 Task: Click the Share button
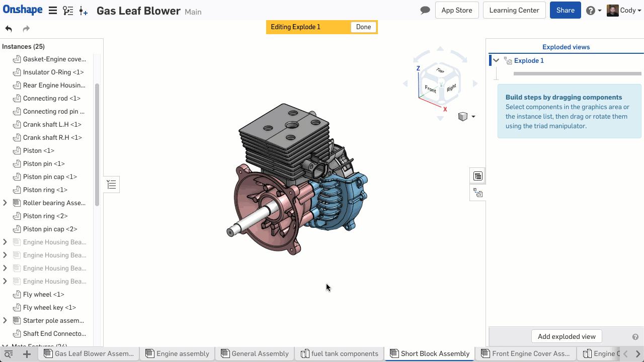click(565, 10)
